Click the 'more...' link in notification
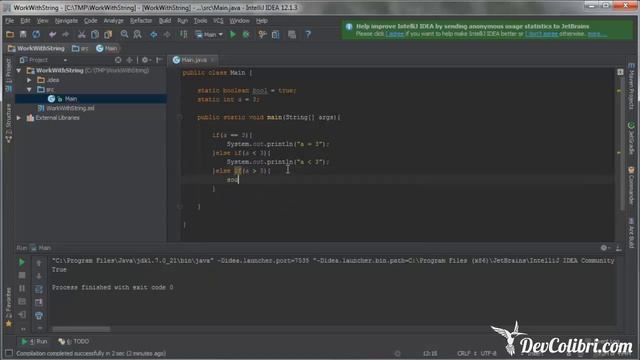The width and height of the screenshot is (640, 360). tap(597, 34)
